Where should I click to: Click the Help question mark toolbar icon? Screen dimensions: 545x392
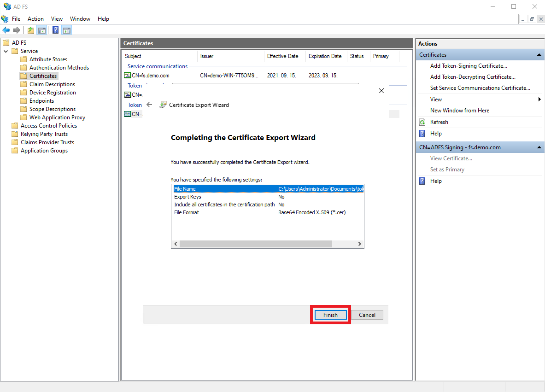(x=55, y=30)
